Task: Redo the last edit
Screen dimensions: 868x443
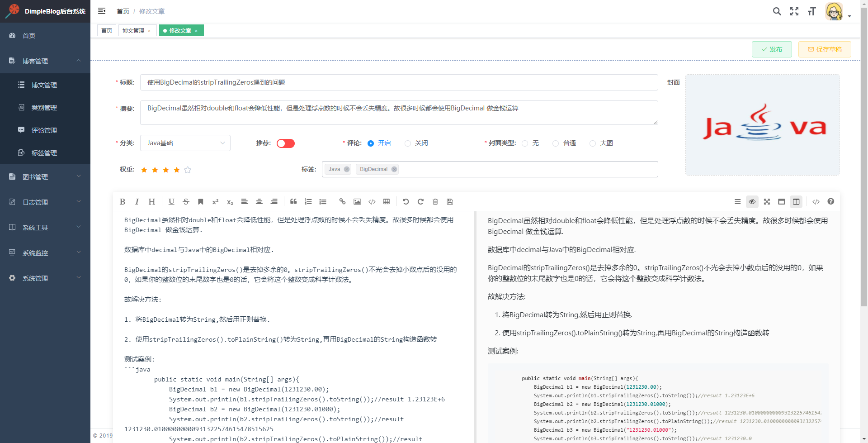Action: (x=420, y=202)
